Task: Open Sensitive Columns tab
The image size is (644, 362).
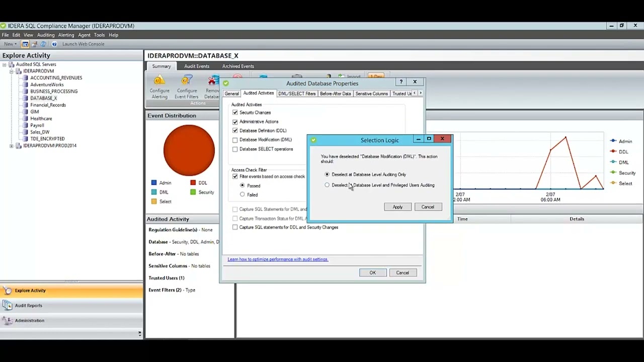Action: [x=371, y=94]
